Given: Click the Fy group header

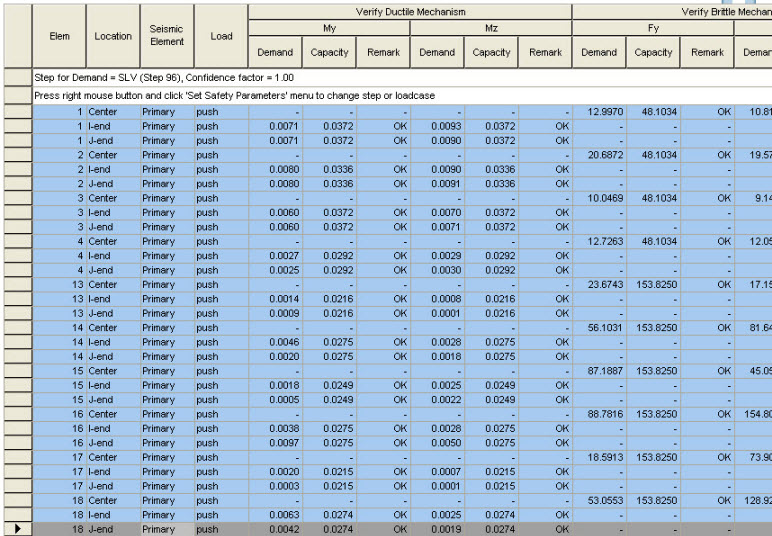Looking at the screenshot, I should point(652,29).
